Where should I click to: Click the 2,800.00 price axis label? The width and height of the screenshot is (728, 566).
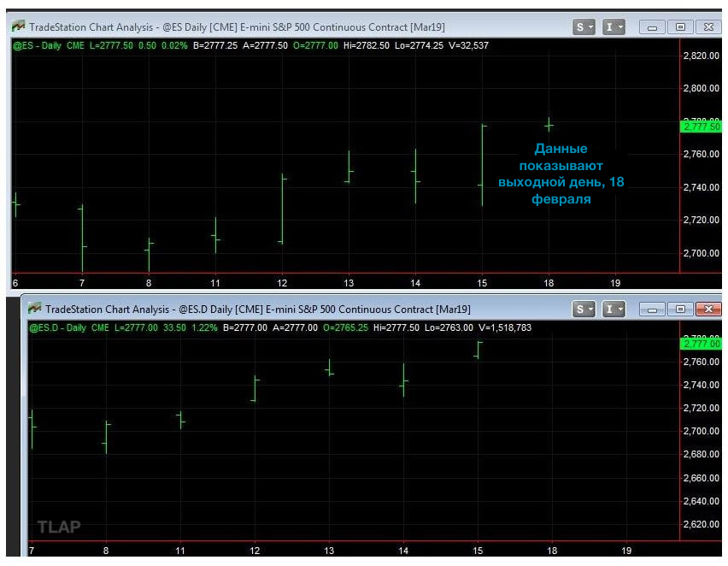click(x=701, y=88)
